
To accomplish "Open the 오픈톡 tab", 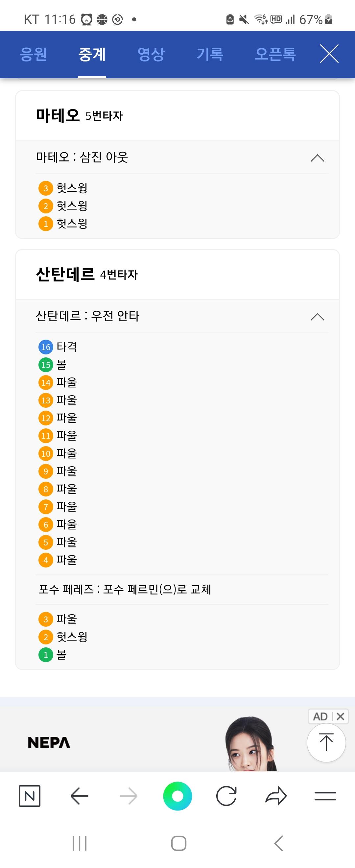I will 275,54.
